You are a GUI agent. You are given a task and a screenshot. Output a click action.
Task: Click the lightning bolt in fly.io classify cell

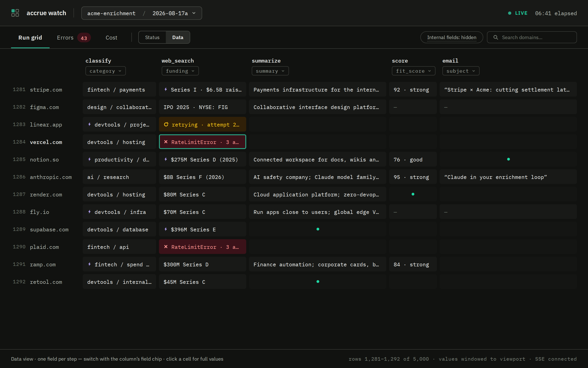[89, 212]
